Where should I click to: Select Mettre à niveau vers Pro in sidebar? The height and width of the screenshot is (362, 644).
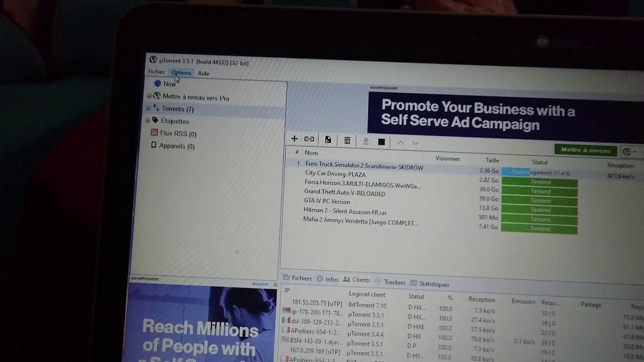point(196,98)
